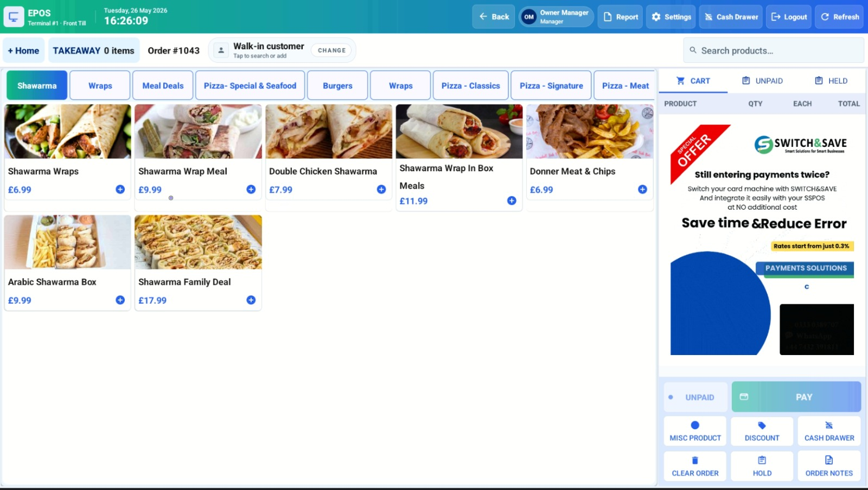Screen dimensions: 868x490
Task: Clear the order using Clear Order button
Action: click(695, 466)
